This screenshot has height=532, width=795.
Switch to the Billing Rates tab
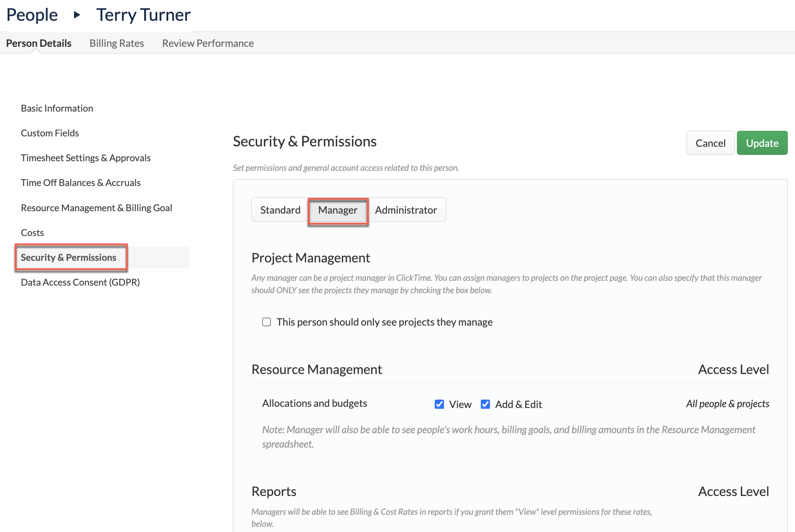116,43
